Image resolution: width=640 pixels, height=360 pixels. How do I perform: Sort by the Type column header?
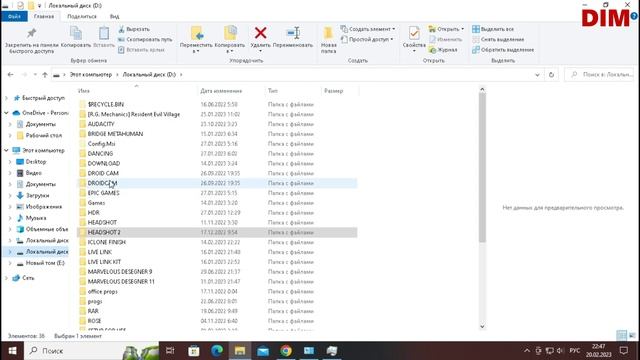[293, 91]
